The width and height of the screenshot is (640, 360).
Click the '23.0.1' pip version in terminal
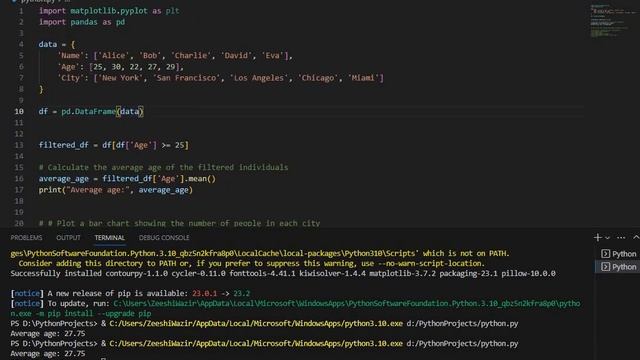point(204,293)
